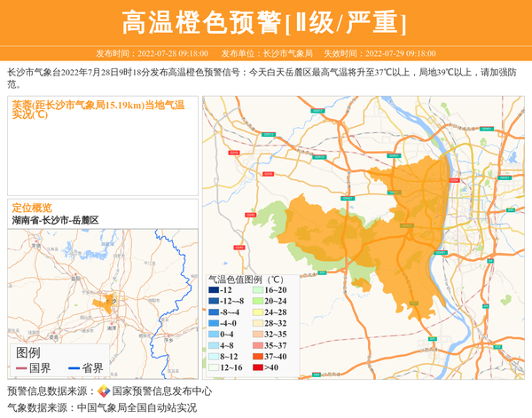Pick the >40 red color swatch
532x418 pixels.
255,367
